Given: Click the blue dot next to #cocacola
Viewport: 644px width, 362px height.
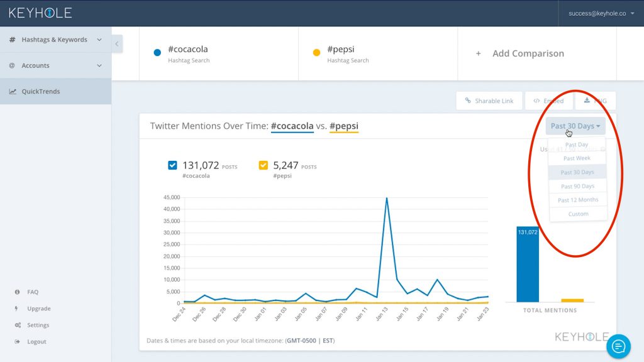Looking at the screenshot, I should tap(157, 53).
